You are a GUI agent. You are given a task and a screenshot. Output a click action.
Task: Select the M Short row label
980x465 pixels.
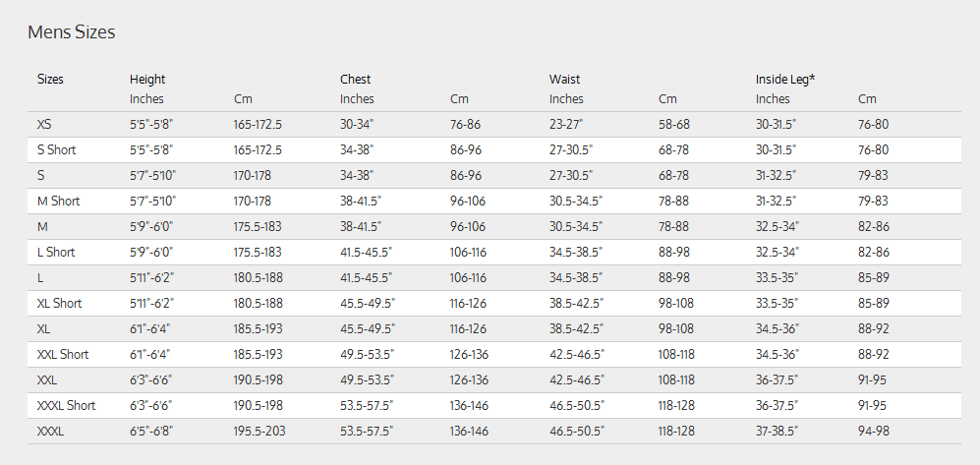(x=58, y=202)
